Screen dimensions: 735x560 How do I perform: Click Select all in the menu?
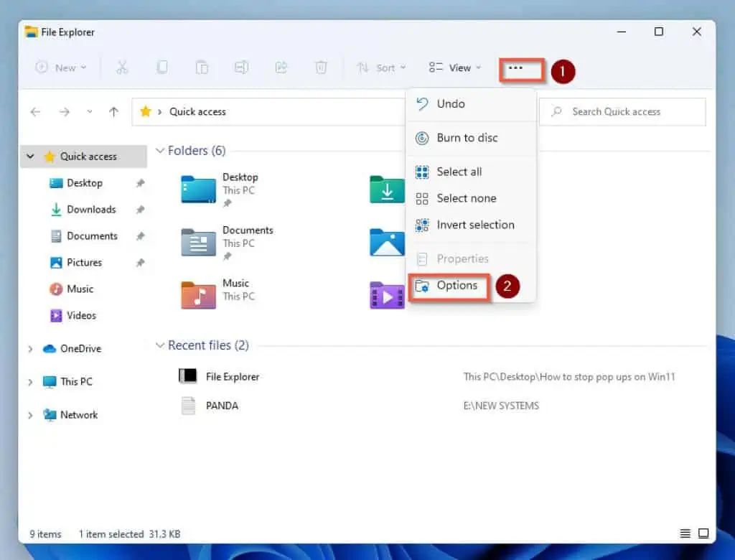pyautogui.click(x=459, y=172)
